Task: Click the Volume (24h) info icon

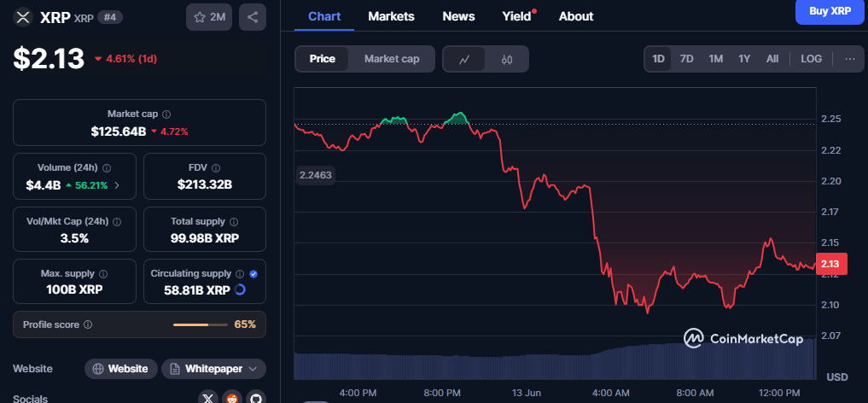Action: pos(107,167)
